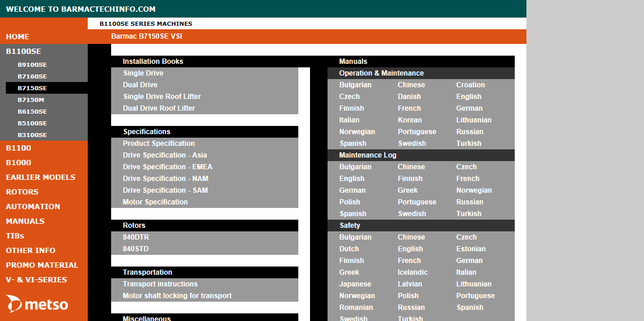Open Safety manual in Icelandic
Screen dimensions: 644x321
coord(412,272)
